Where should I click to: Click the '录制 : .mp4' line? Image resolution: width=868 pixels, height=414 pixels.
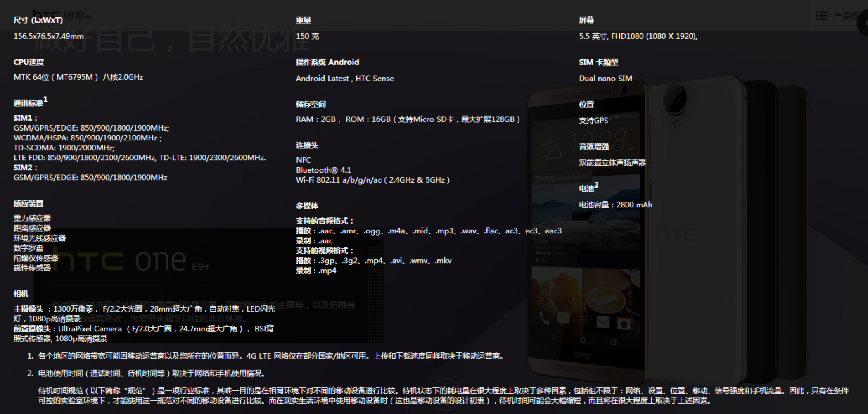(316, 270)
